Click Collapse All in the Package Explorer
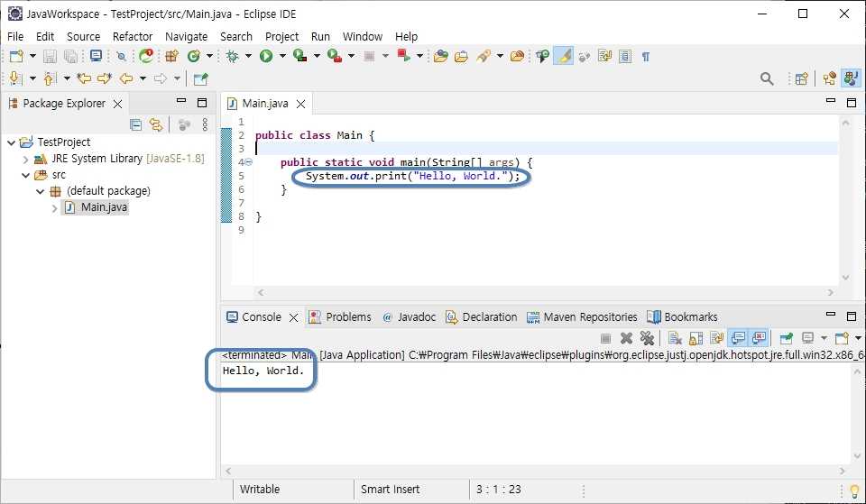This screenshot has height=504, width=866. (135, 124)
